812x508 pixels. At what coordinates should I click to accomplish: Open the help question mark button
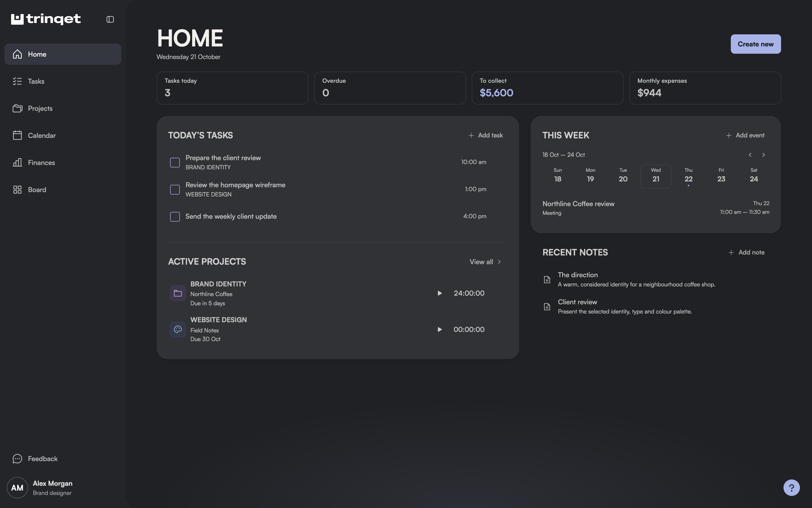791,487
